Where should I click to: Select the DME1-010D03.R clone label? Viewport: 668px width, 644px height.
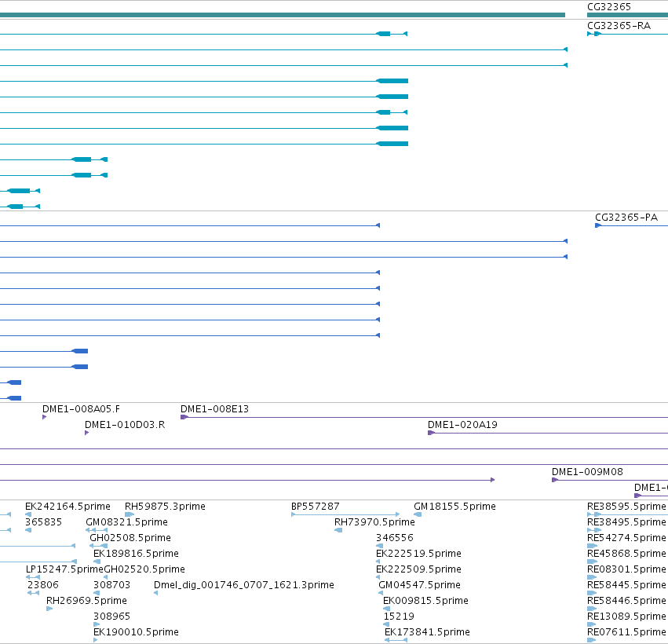click(124, 425)
